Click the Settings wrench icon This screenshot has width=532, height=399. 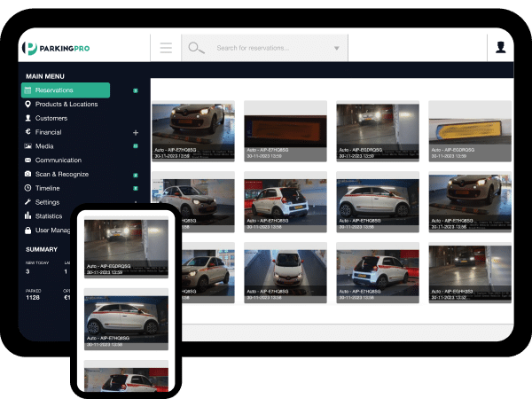[x=27, y=202]
